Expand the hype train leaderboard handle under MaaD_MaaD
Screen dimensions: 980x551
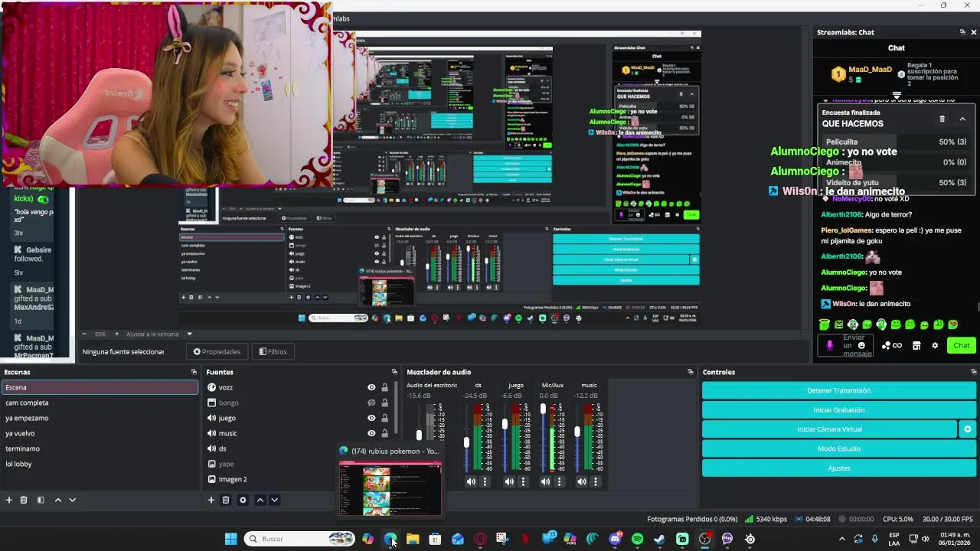[897, 96]
